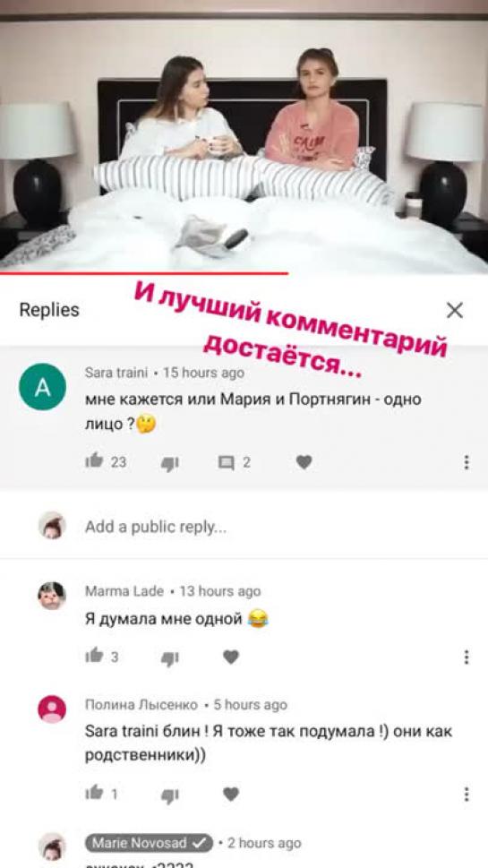Heart Sara traini's comment
This screenshot has height=868, width=488.
pos(304,461)
